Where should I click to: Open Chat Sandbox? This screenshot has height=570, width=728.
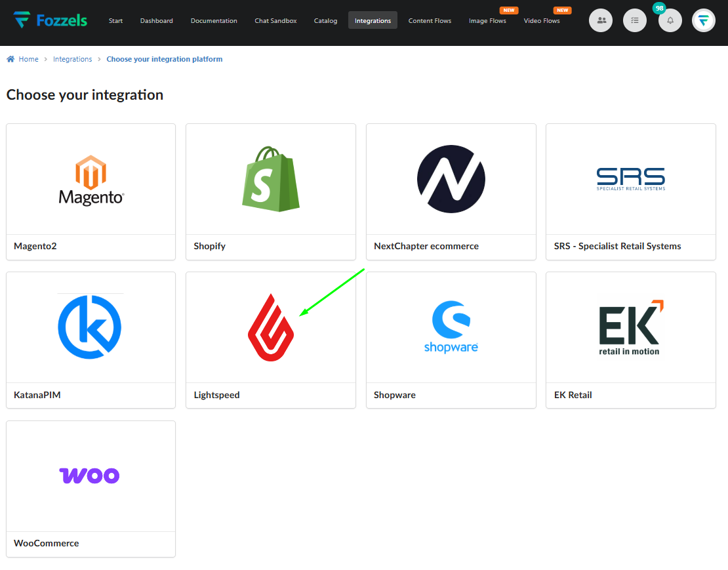coord(275,20)
